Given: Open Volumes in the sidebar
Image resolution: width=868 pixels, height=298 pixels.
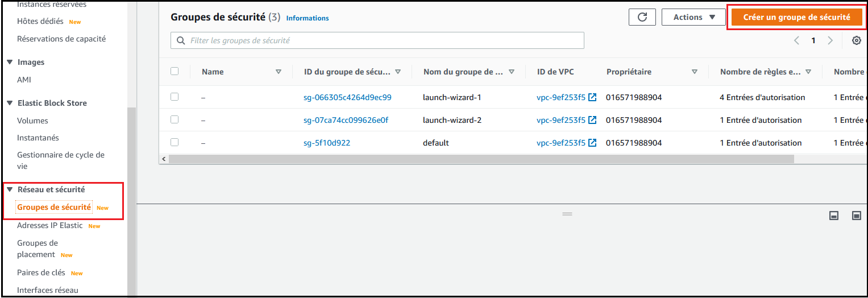Looking at the screenshot, I should [32, 121].
